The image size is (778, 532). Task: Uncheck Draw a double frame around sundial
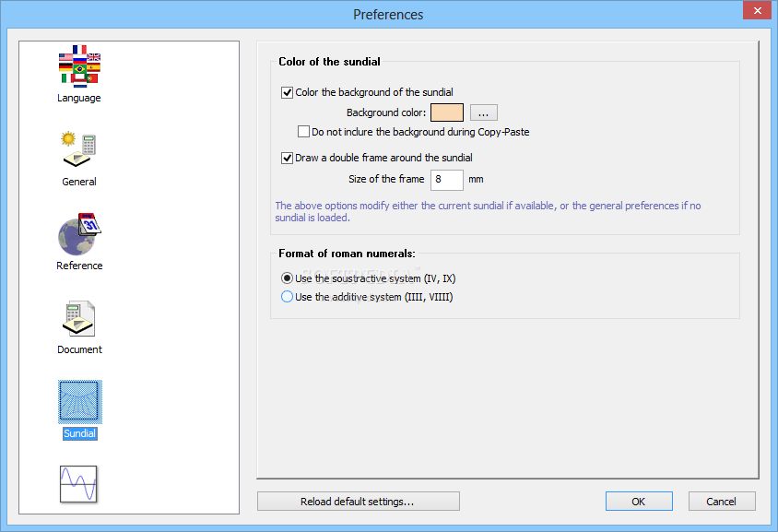[x=287, y=158]
